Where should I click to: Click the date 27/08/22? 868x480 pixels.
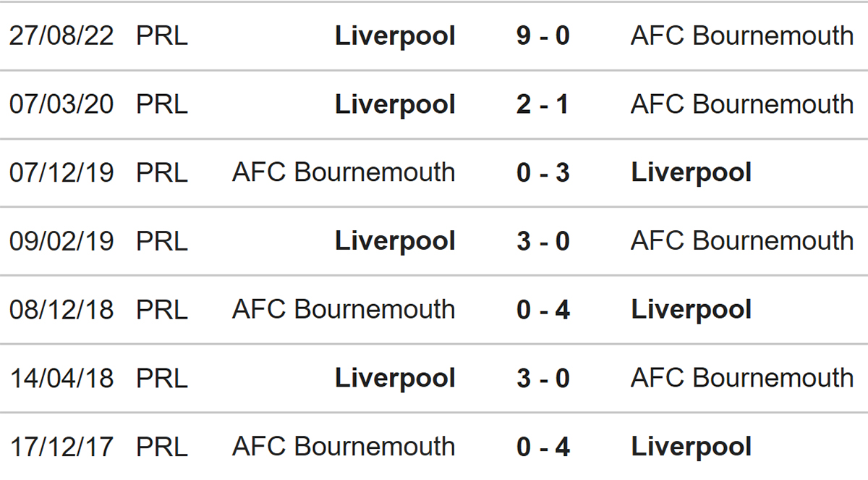coord(61,35)
